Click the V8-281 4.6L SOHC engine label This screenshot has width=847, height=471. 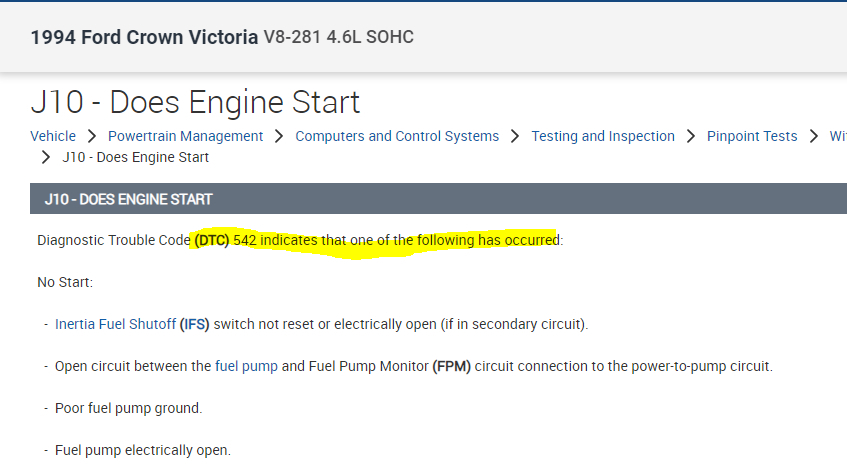[x=338, y=37]
